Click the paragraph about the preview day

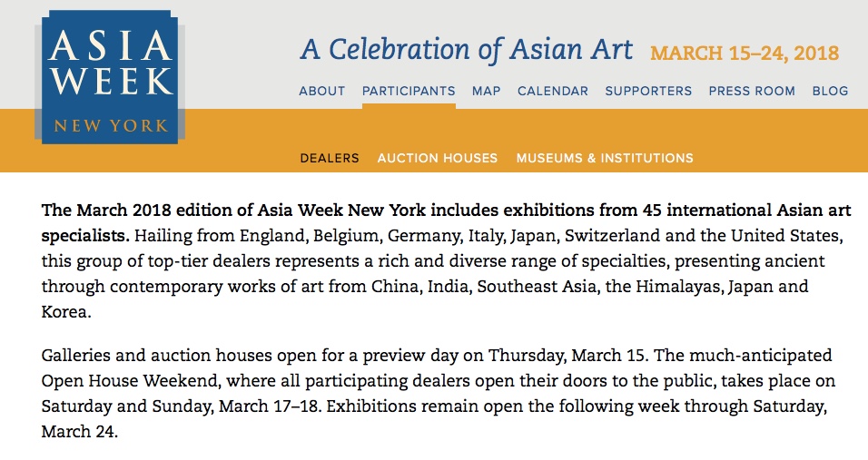click(x=439, y=393)
